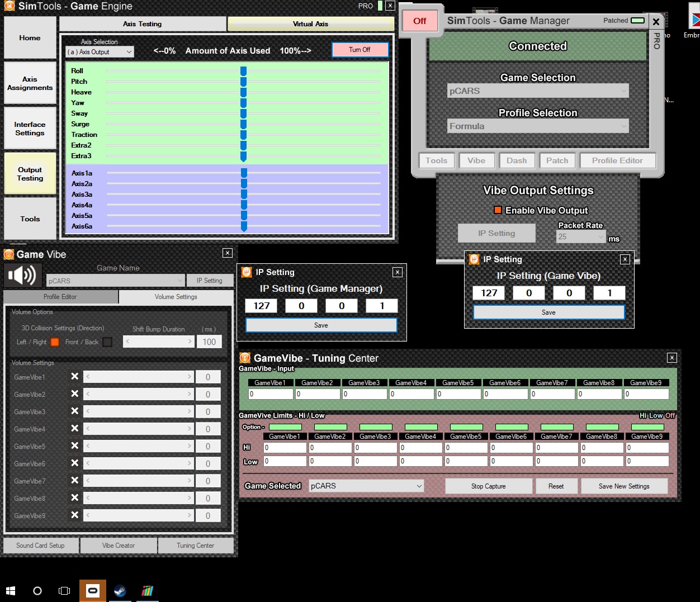This screenshot has width=700, height=602.
Task: Click Stop Capture in Tuning Center
Action: (x=489, y=486)
